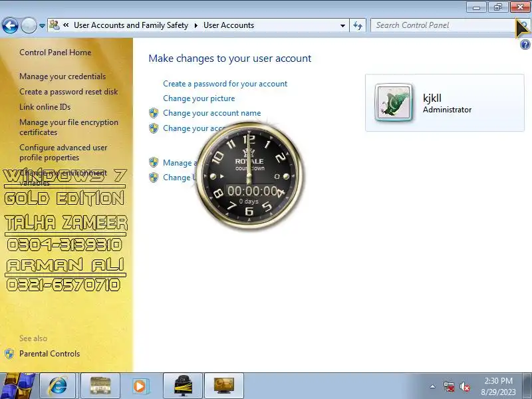Open Parental Controls link

point(49,354)
